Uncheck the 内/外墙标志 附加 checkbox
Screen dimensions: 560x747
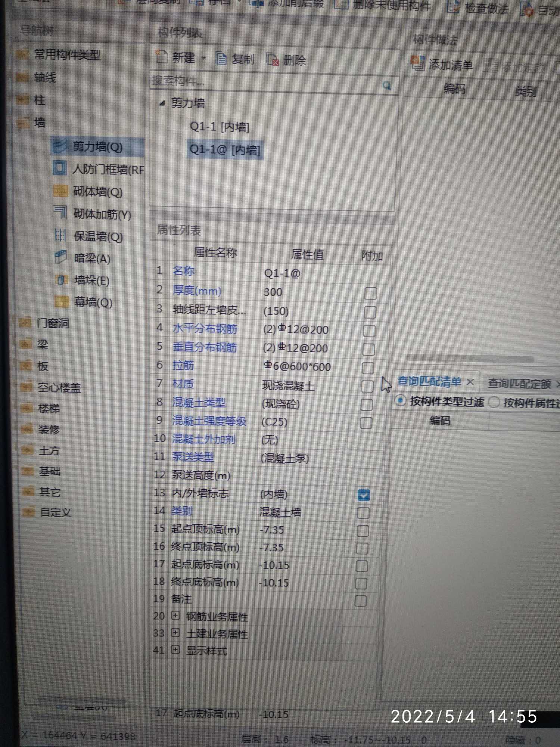pos(364,495)
